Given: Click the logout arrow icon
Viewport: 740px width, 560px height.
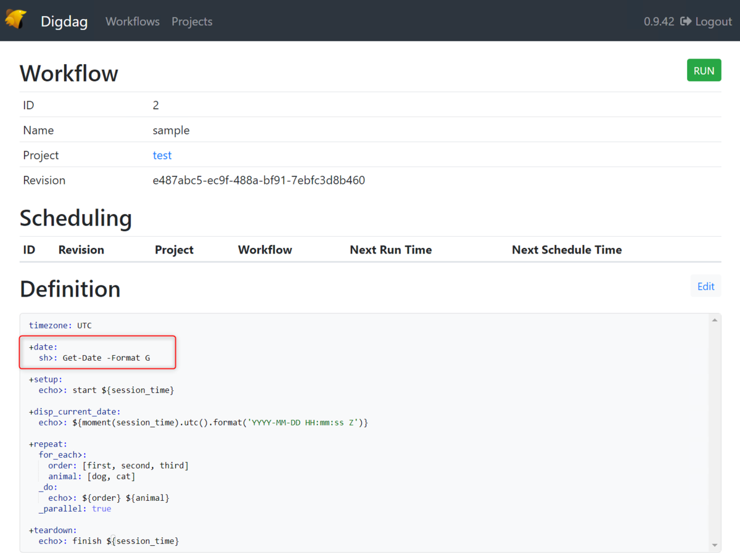Looking at the screenshot, I should tap(686, 22).
